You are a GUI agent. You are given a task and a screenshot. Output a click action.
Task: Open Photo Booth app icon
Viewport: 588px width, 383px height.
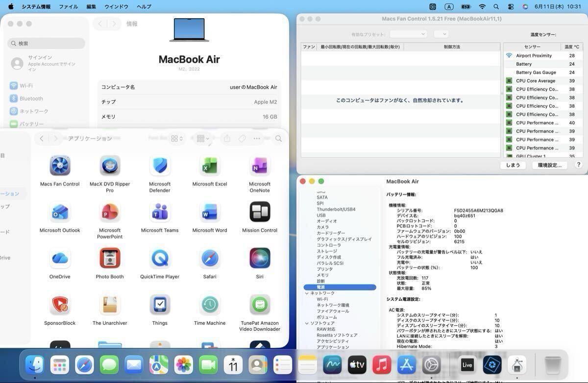click(x=110, y=258)
